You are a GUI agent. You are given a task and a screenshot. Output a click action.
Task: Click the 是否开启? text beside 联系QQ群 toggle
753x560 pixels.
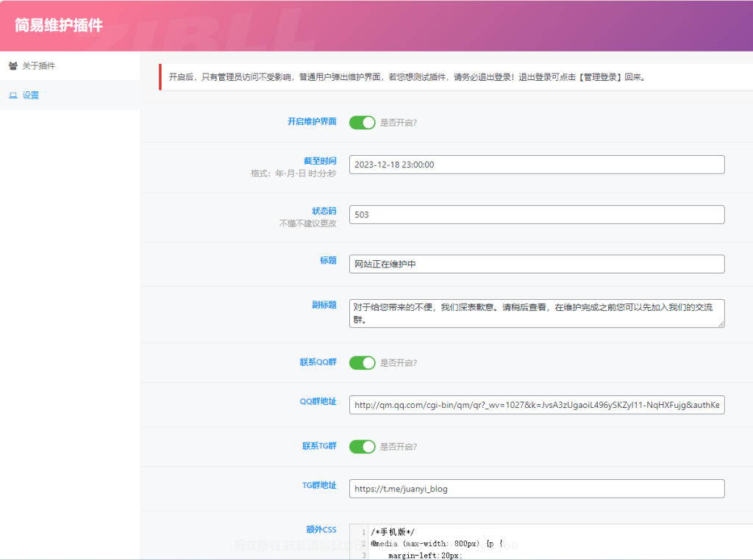point(399,363)
